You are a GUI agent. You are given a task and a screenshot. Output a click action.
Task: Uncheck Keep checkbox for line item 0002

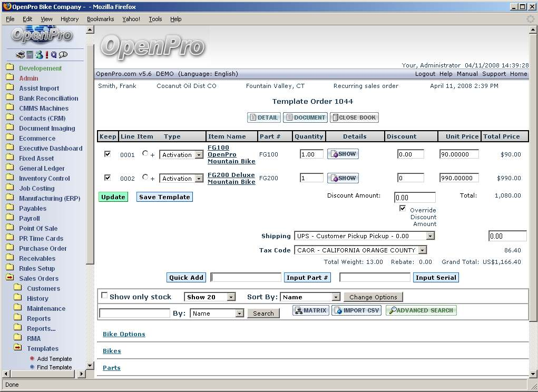[x=107, y=178]
